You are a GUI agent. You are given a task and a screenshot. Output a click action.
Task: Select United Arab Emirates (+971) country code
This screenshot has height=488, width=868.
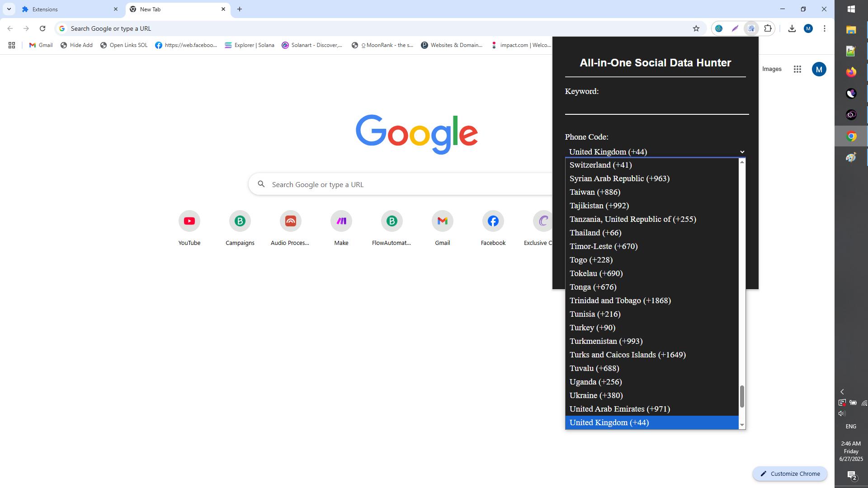pos(619,409)
